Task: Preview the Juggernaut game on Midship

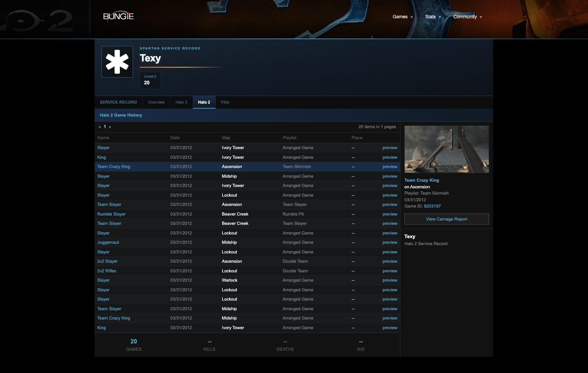Action: pyautogui.click(x=390, y=242)
